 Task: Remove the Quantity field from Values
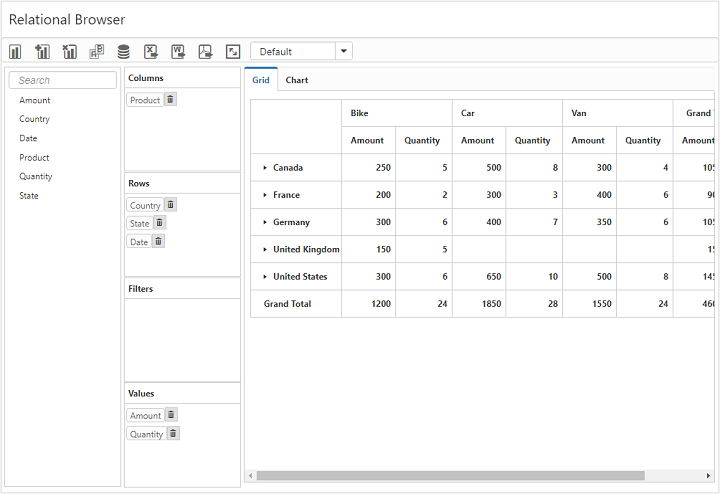coord(173,434)
